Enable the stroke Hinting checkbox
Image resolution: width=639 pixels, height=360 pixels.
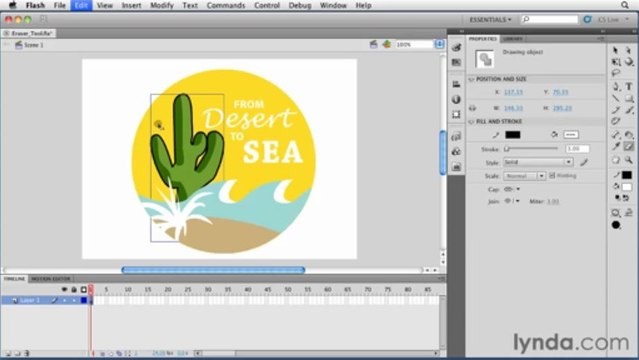[x=552, y=176]
